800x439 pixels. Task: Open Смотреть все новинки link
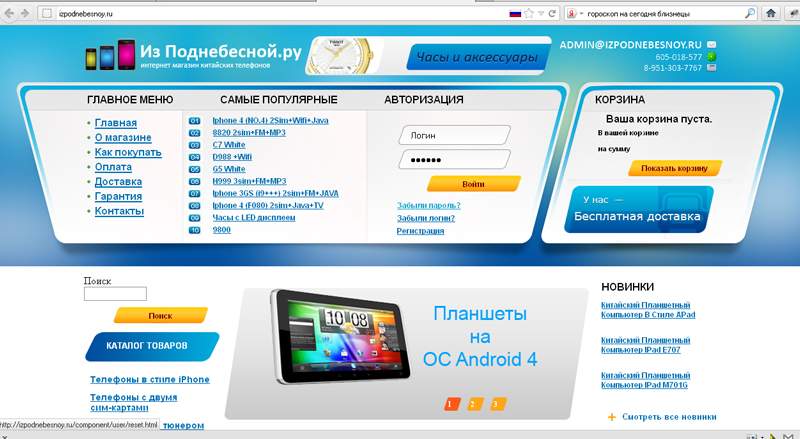[669, 417]
